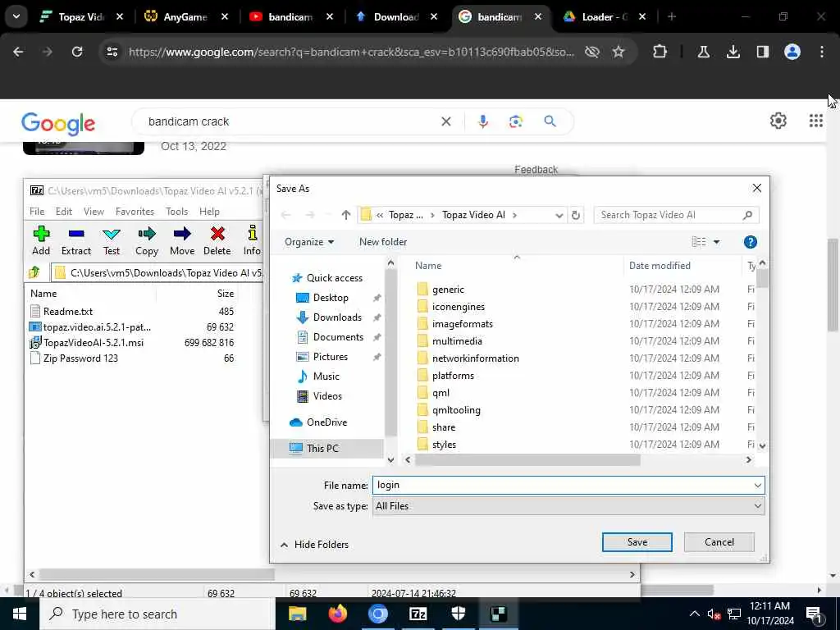The height and width of the screenshot is (630, 840).
Task: Click the Copy icon in 7-Zip
Action: (146, 240)
